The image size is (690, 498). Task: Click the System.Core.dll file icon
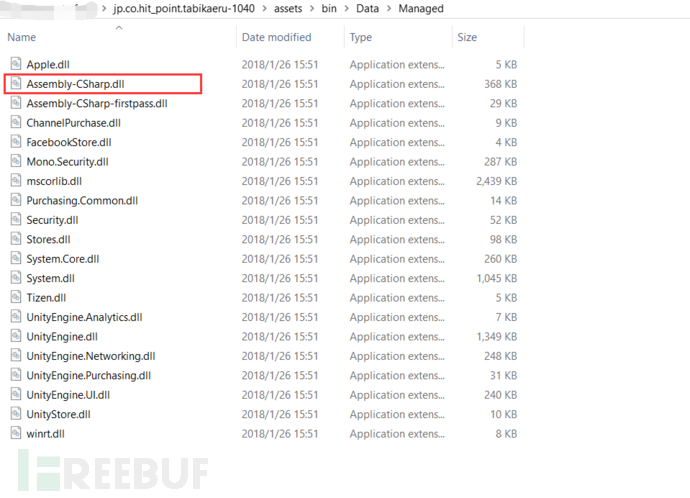tap(16, 258)
